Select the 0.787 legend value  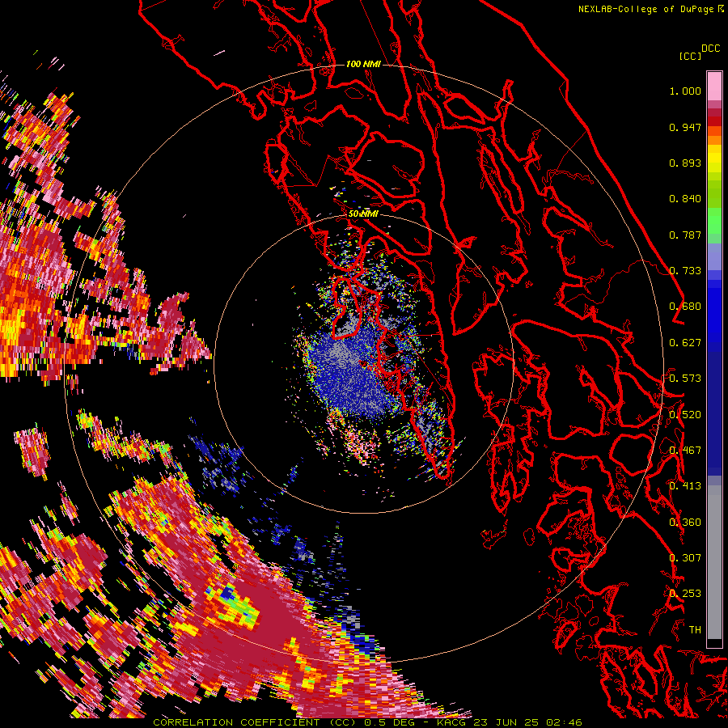tap(685, 235)
